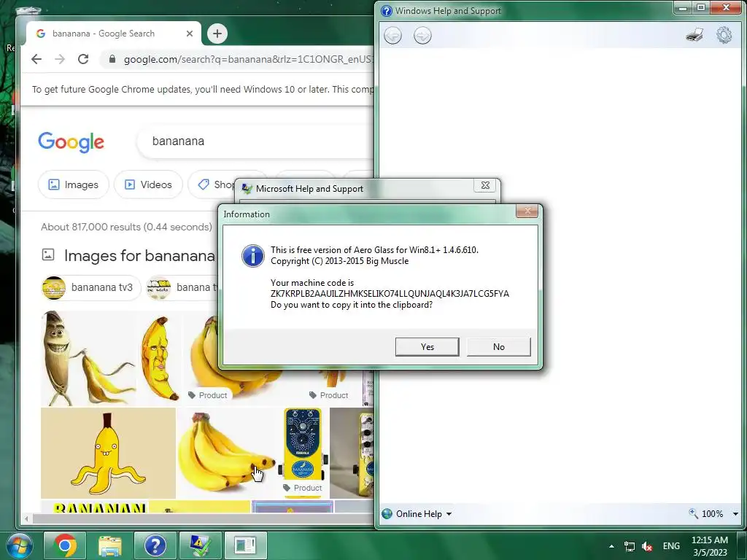Select the Videos filter chip

(148, 184)
